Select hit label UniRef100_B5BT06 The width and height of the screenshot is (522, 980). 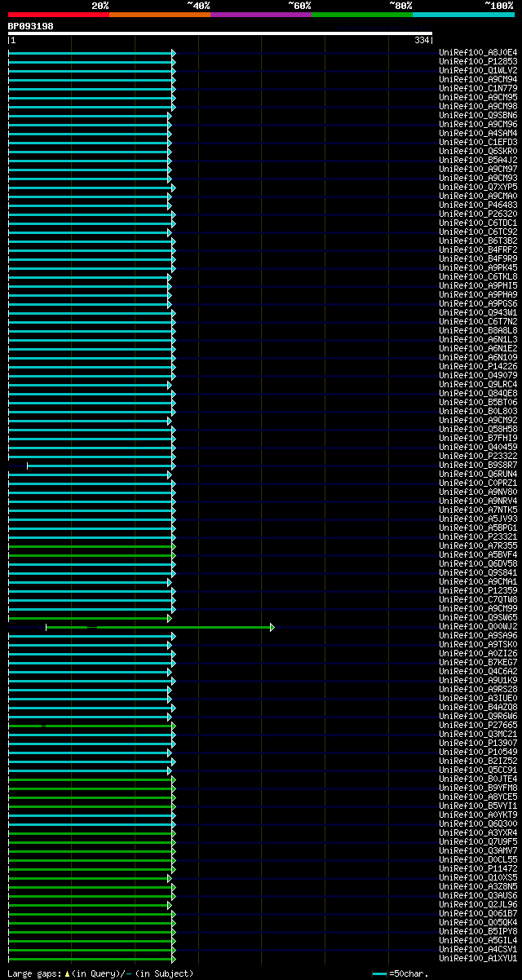point(478,402)
